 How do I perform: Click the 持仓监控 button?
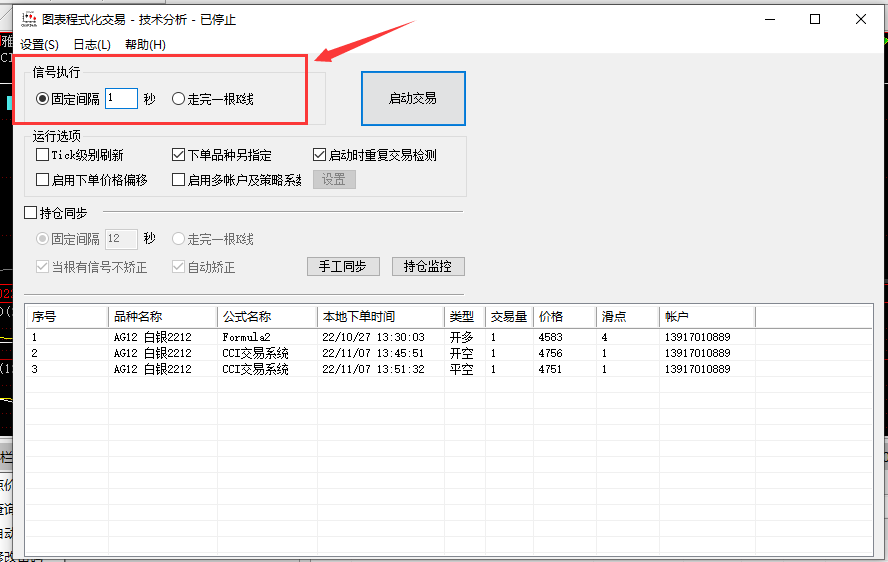click(x=428, y=266)
